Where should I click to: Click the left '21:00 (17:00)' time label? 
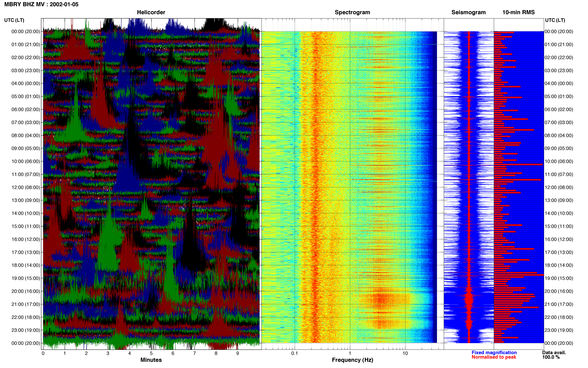point(26,304)
